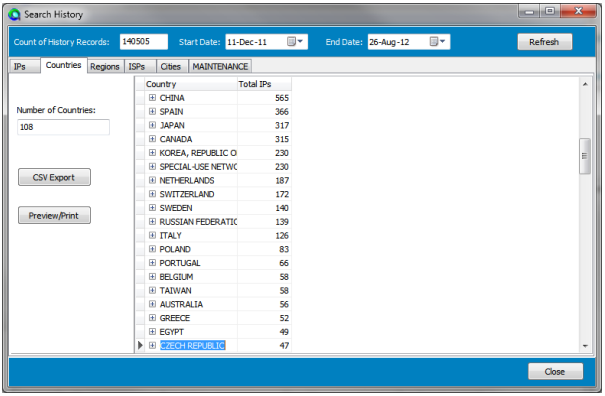Click the Search History app icon
The height and width of the screenshot is (396, 605).
pos(14,15)
